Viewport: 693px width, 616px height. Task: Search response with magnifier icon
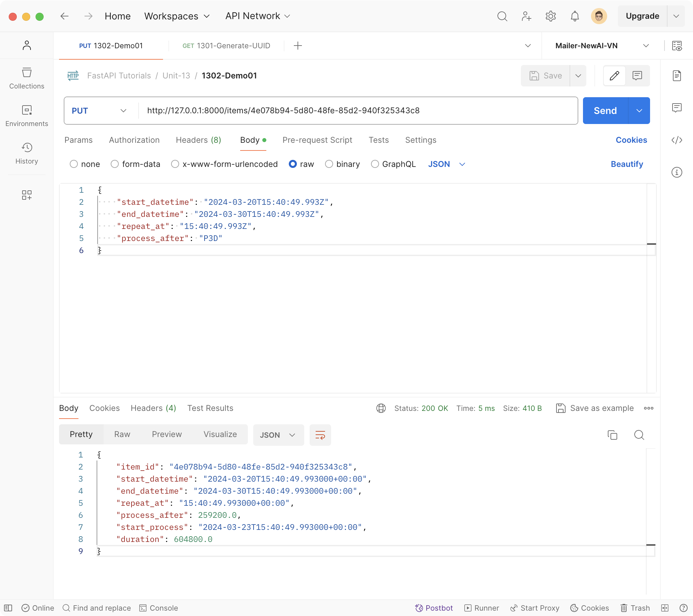tap(639, 435)
